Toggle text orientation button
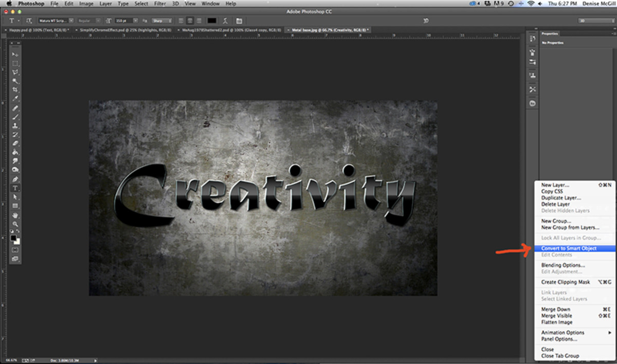 tap(29, 21)
